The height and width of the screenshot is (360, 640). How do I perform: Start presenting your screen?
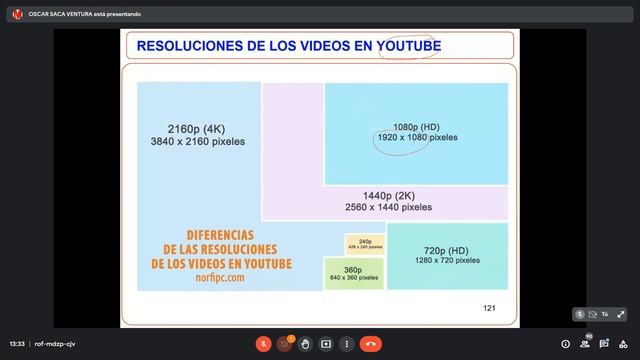326,344
